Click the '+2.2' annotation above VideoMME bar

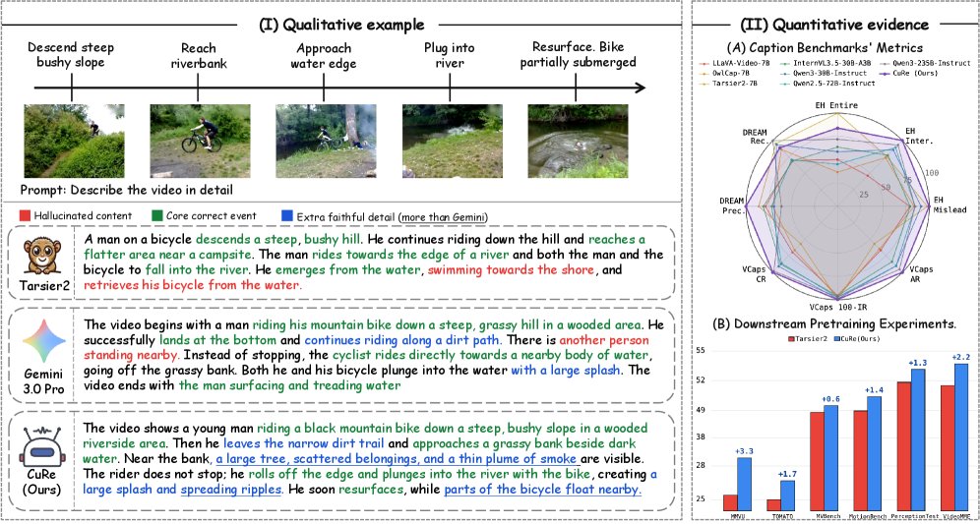click(x=962, y=357)
